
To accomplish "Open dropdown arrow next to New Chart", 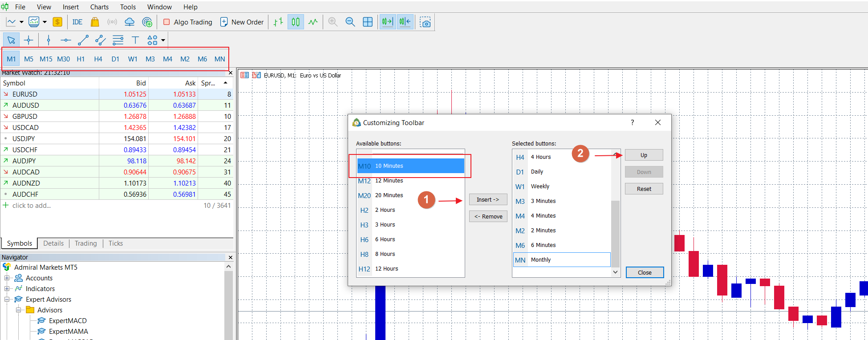I will pyautogui.click(x=21, y=22).
